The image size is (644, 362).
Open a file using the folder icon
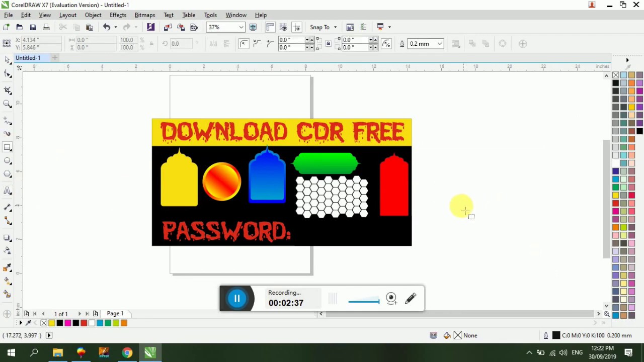tap(20, 27)
